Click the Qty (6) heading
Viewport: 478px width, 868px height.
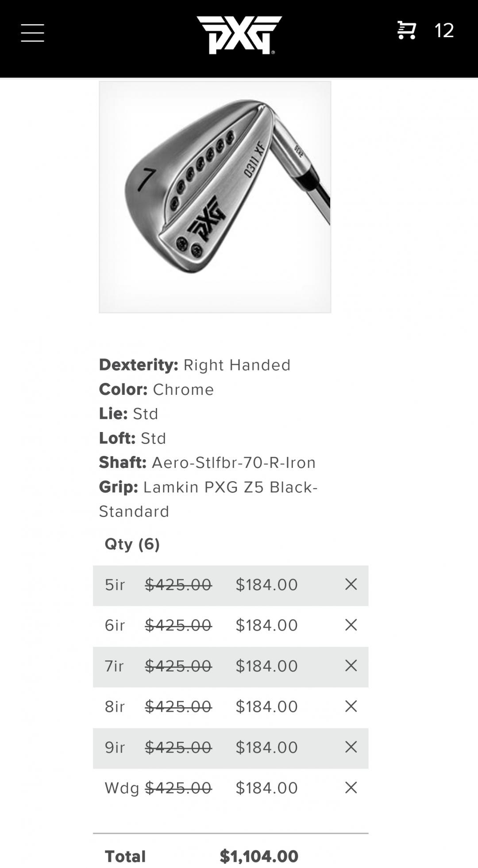click(x=132, y=544)
